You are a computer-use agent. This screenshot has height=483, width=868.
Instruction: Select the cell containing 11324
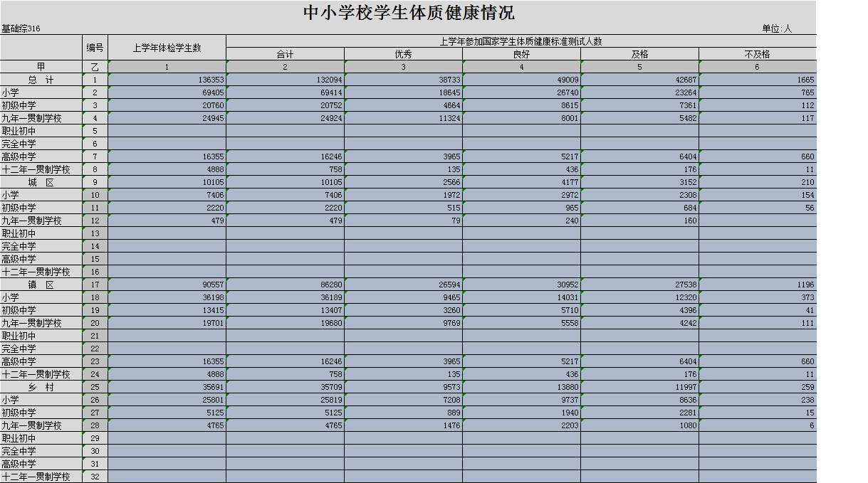pyautogui.click(x=403, y=118)
